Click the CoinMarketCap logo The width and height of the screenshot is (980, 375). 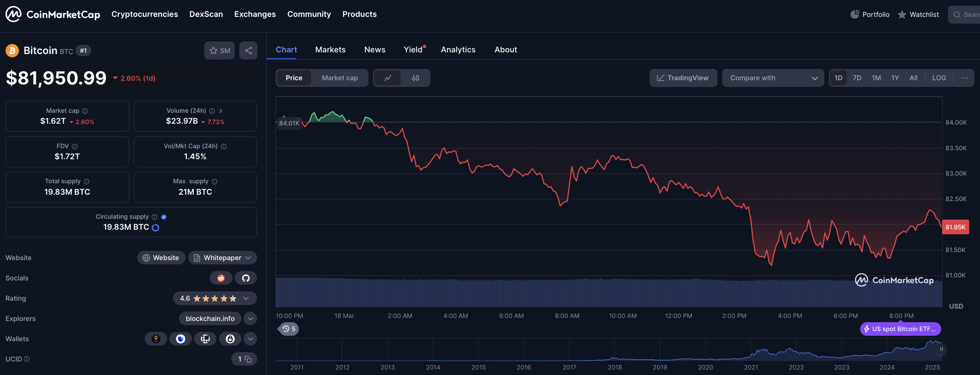pos(53,14)
